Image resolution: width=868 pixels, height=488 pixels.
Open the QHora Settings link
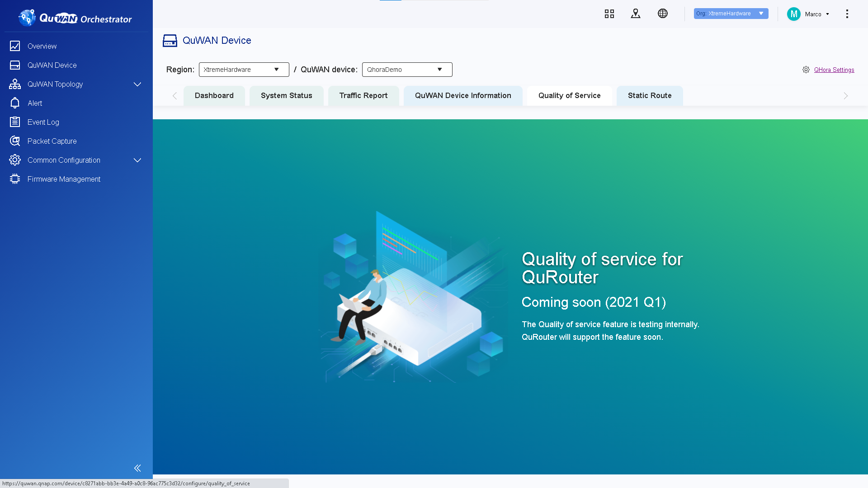(834, 70)
